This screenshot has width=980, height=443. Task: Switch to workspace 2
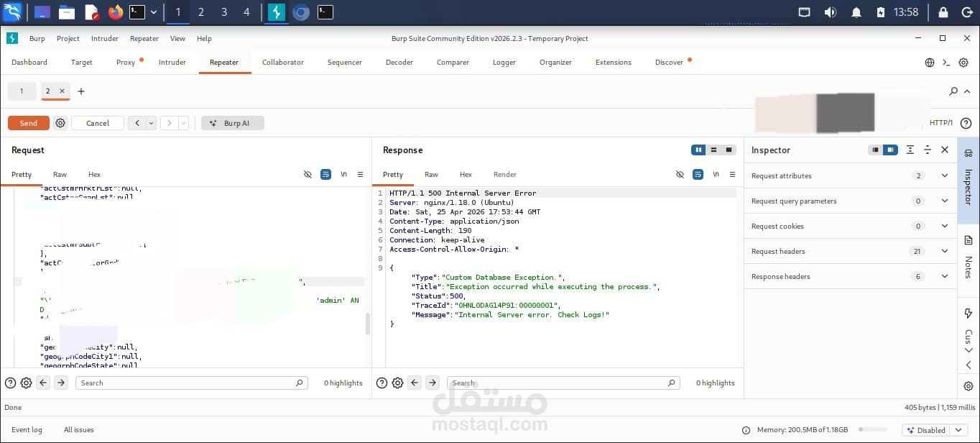pyautogui.click(x=200, y=12)
